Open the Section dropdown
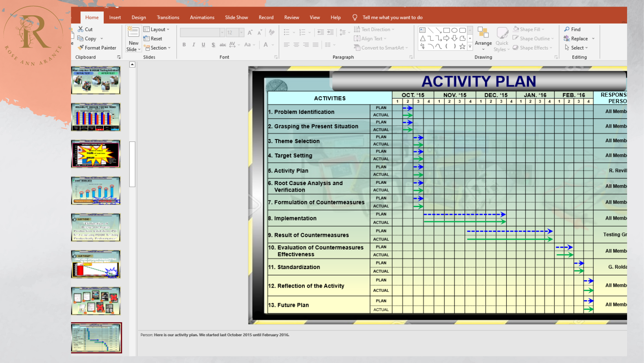 (157, 48)
